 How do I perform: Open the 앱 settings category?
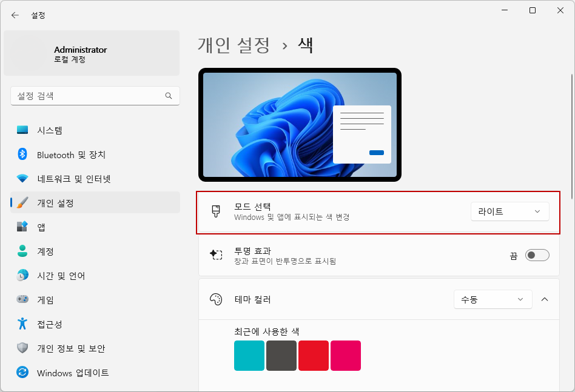[x=95, y=227]
